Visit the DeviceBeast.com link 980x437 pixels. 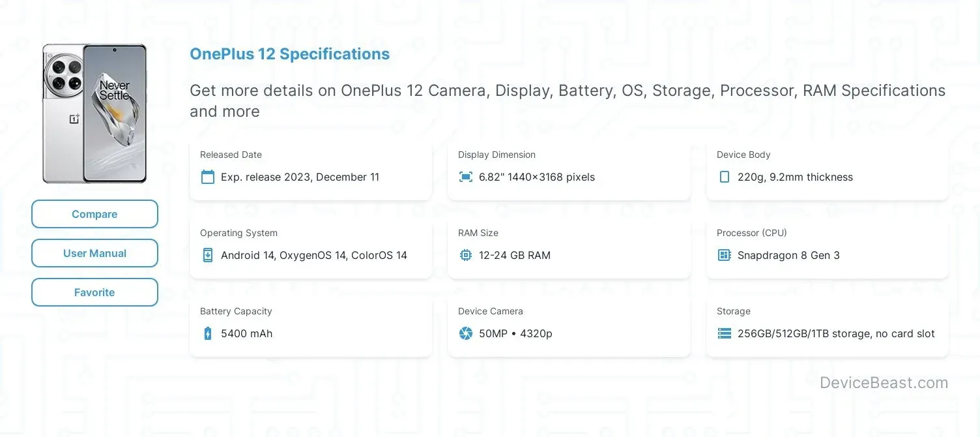tap(884, 383)
